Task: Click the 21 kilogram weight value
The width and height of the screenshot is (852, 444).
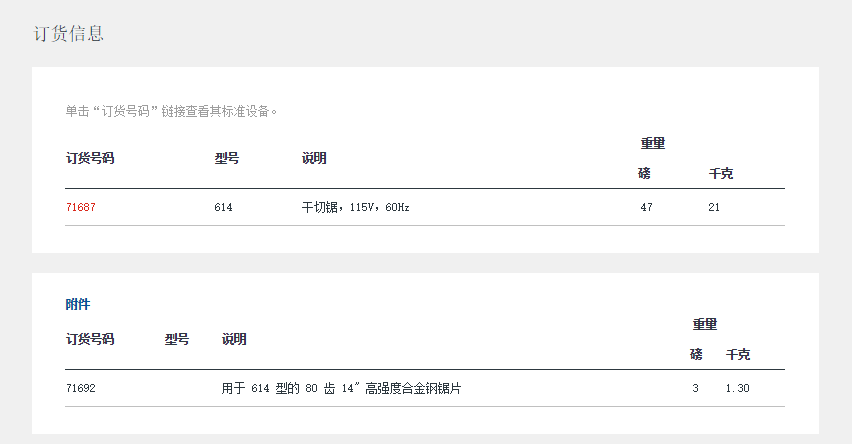Action: click(714, 207)
